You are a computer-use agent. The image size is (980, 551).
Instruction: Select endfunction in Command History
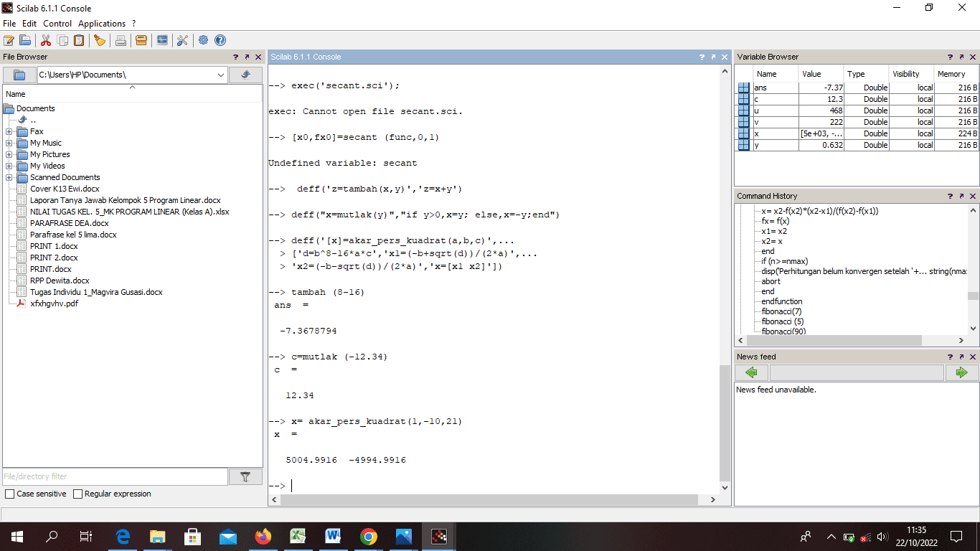[x=782, y=301]
